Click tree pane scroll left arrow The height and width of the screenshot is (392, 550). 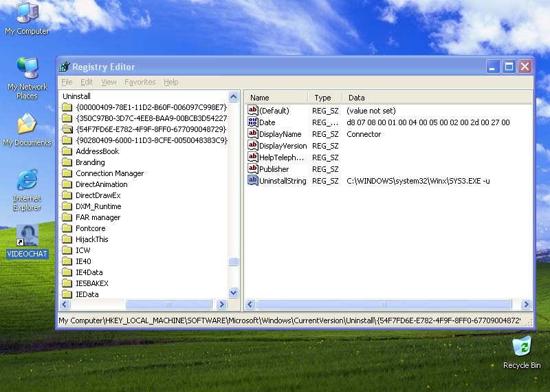point(65,304)
